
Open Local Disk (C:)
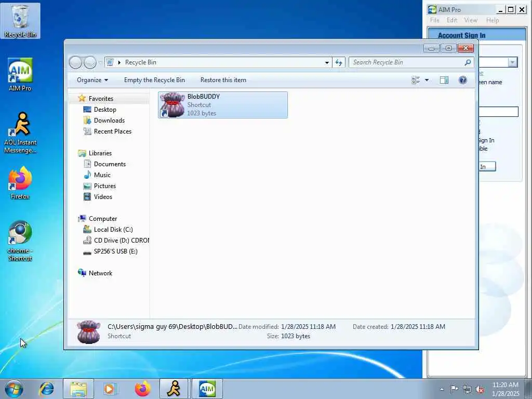[x=113, y=229]
